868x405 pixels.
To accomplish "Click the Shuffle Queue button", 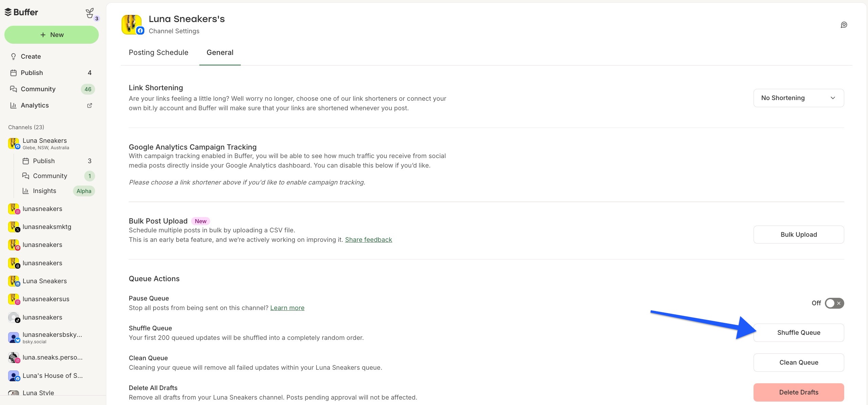I will point(798,332).
